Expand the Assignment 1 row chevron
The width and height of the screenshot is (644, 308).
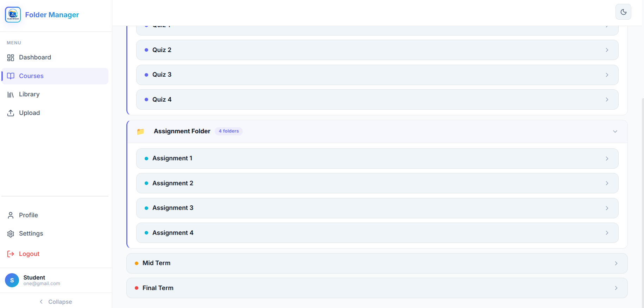point(607,159)
